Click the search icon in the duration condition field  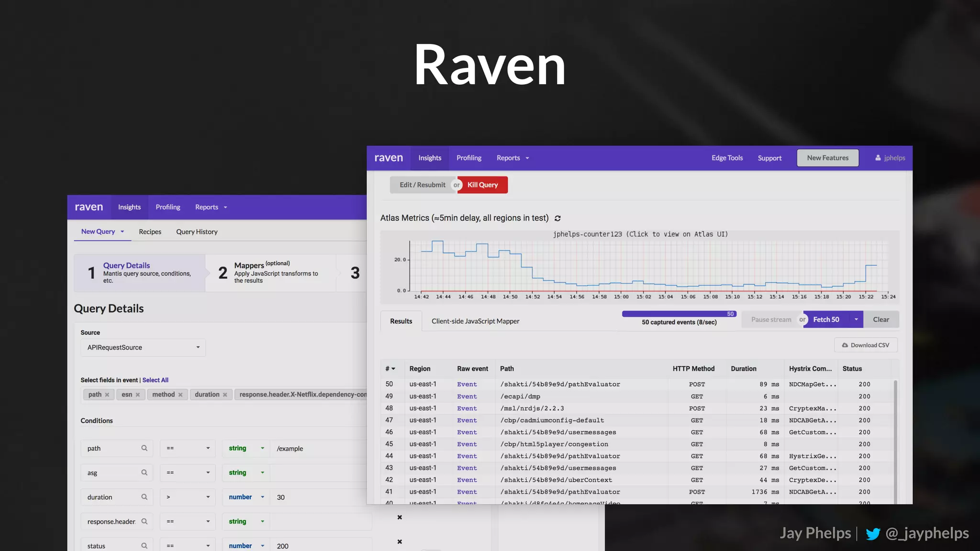pyautogui.click(x=144, y=497)
